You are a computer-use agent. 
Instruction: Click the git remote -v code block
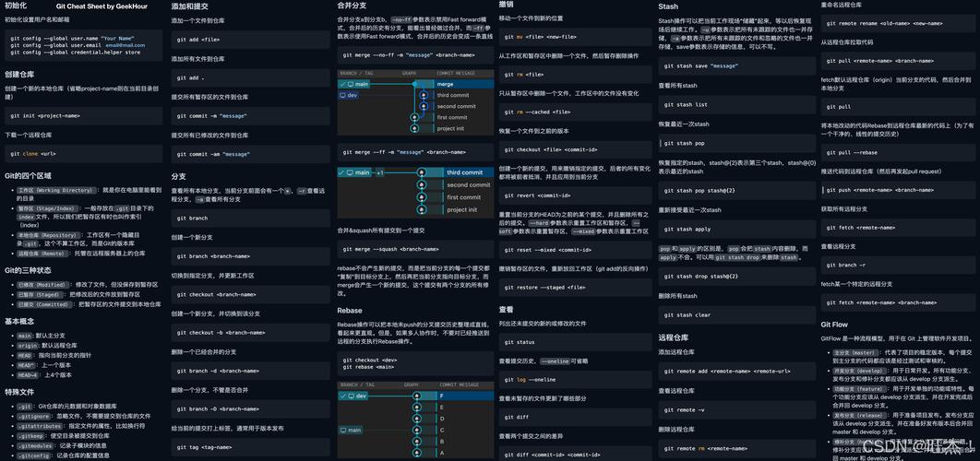tap(737, 409)
